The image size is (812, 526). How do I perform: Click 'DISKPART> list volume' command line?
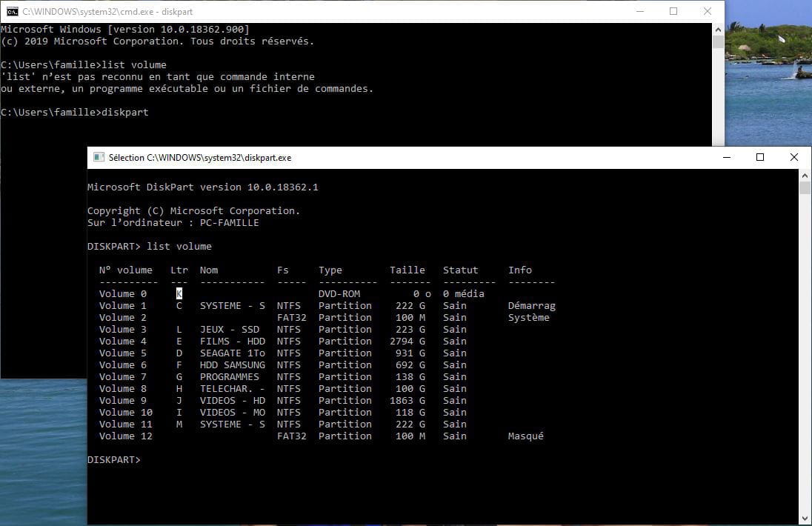(x=150, y=247)
